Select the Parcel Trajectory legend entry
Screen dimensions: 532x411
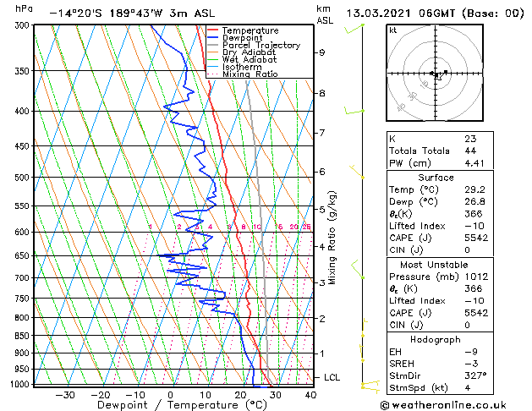click(261, 46)
